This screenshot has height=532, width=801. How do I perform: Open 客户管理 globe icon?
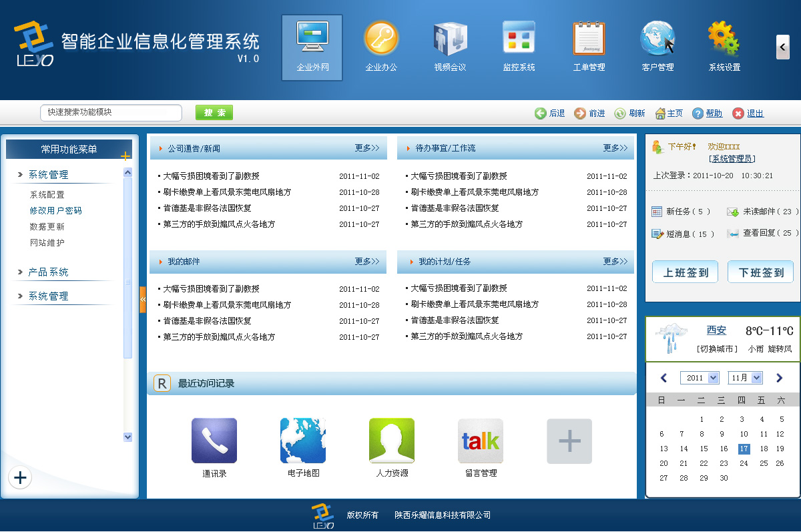pyautogui.click(x=657, y=38)
